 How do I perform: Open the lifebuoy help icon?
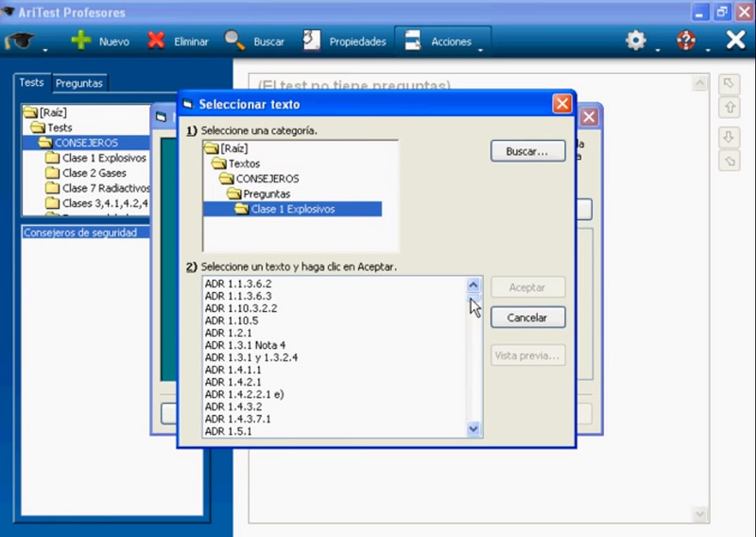tap(686, 41)
